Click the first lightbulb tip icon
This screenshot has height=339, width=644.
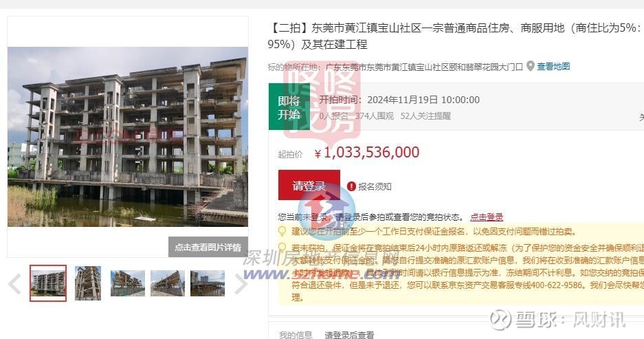[282, 231]
